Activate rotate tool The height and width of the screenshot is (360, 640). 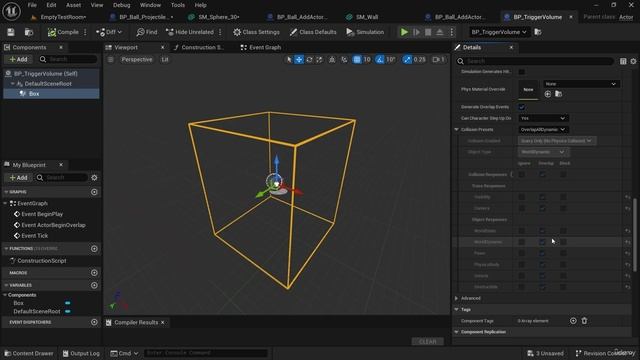pyautogui.click(x=309, y=60)
